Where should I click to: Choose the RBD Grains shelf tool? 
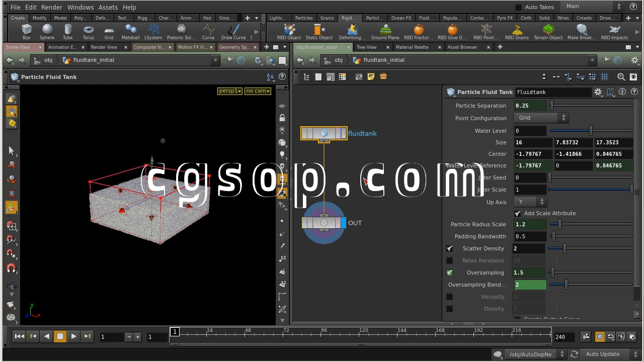click(x=517, y=32)
